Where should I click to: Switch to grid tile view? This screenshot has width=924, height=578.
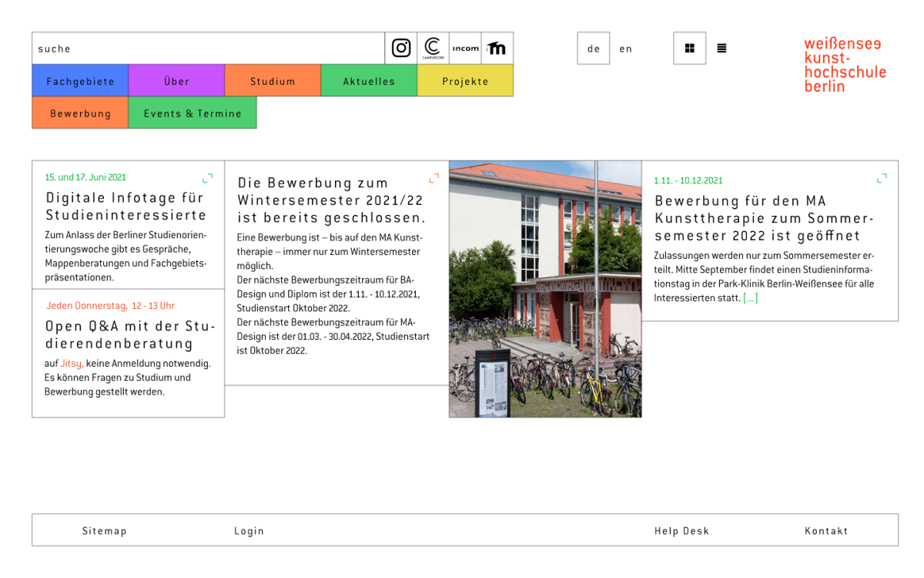[x=689, y=48]
